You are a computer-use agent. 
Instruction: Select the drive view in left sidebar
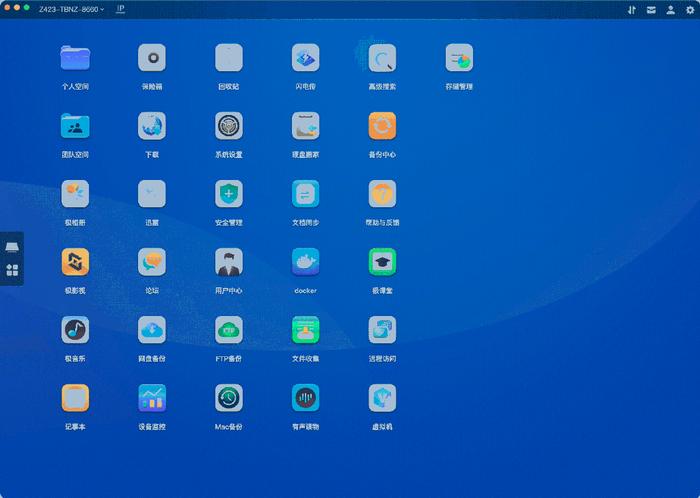[x=12, y=247]
